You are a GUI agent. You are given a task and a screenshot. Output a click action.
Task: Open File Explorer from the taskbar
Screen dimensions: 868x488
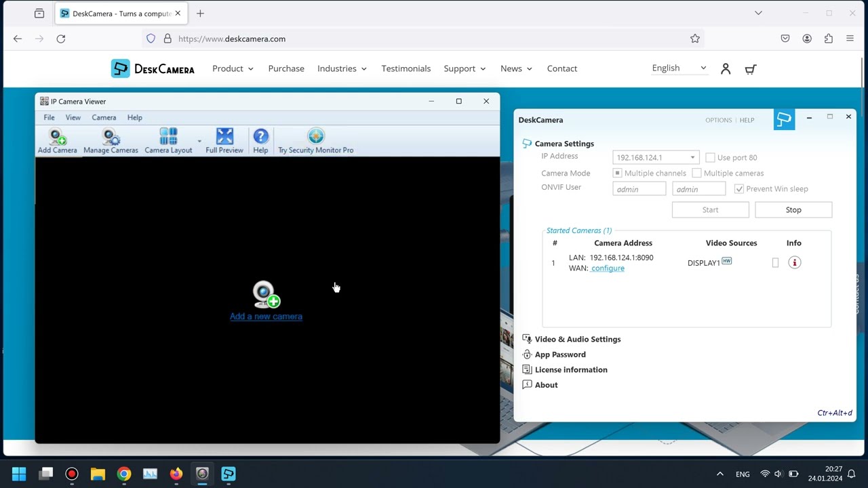tap(98, 474)
